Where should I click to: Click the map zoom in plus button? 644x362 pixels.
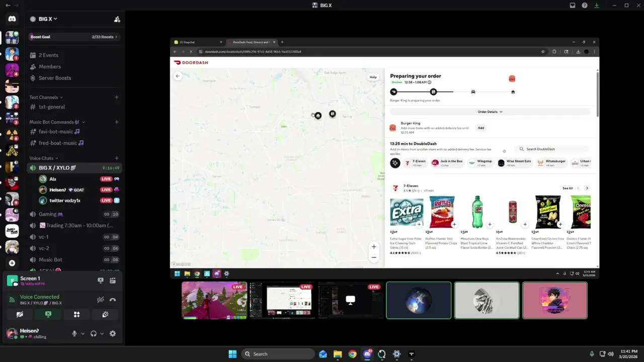[x=374, y=247]
